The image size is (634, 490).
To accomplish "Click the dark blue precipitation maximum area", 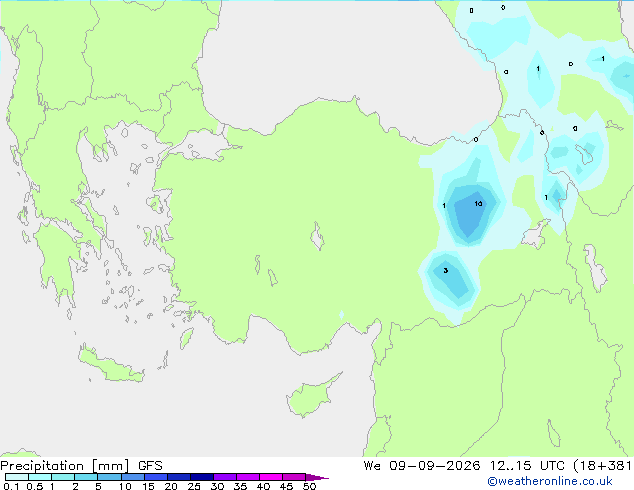I will 469,212.
